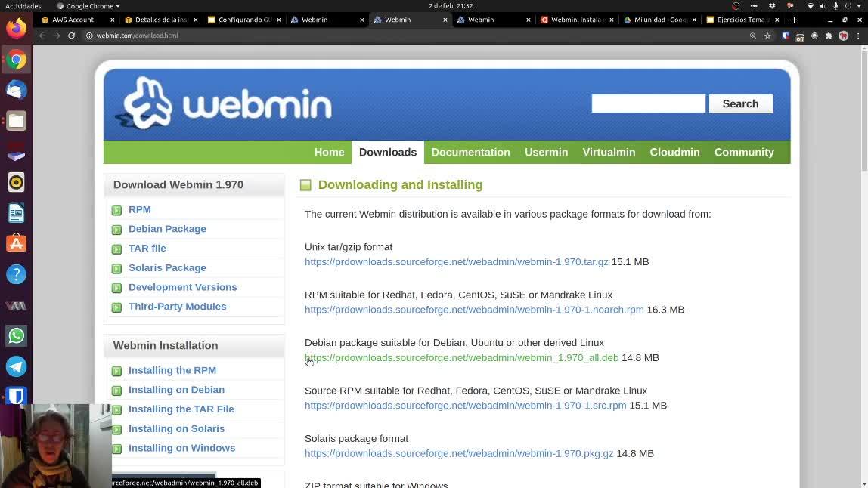Switch to the Ejercicios Tema browser tab
868x488 pixels.
pyautogui.click(x=743, y=20)
